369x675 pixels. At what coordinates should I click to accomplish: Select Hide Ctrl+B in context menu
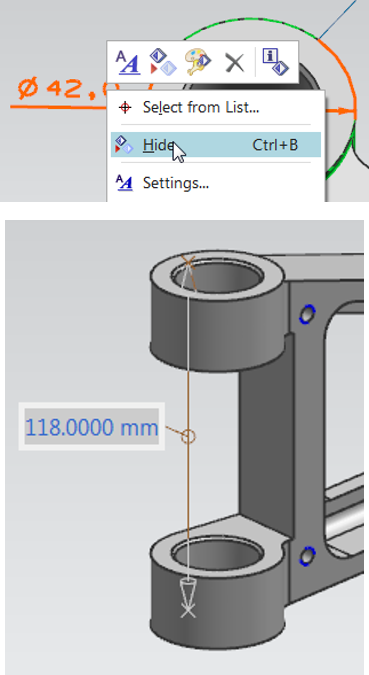pos(216,145)
